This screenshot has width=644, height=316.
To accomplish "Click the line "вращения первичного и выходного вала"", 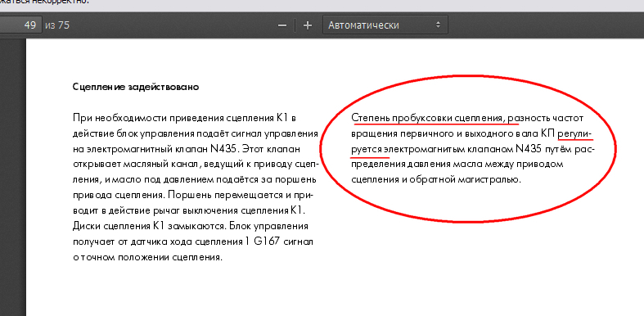I will (471, 134).
